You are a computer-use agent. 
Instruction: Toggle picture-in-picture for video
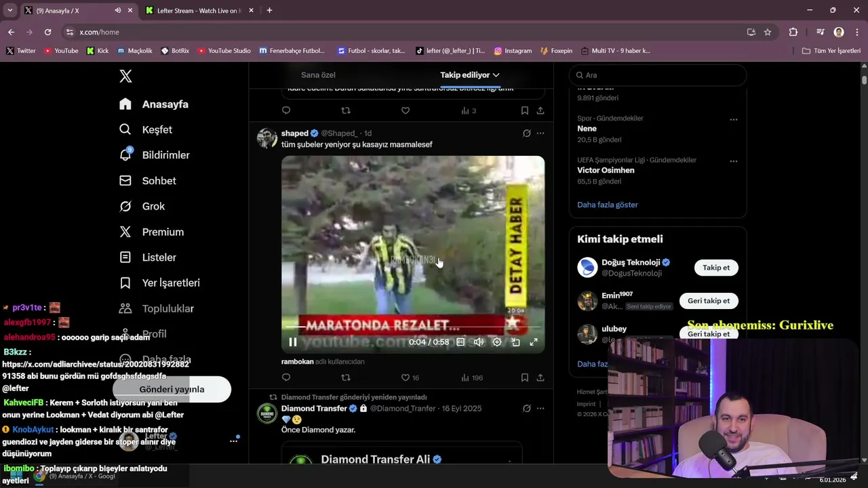tap(515, 342)
